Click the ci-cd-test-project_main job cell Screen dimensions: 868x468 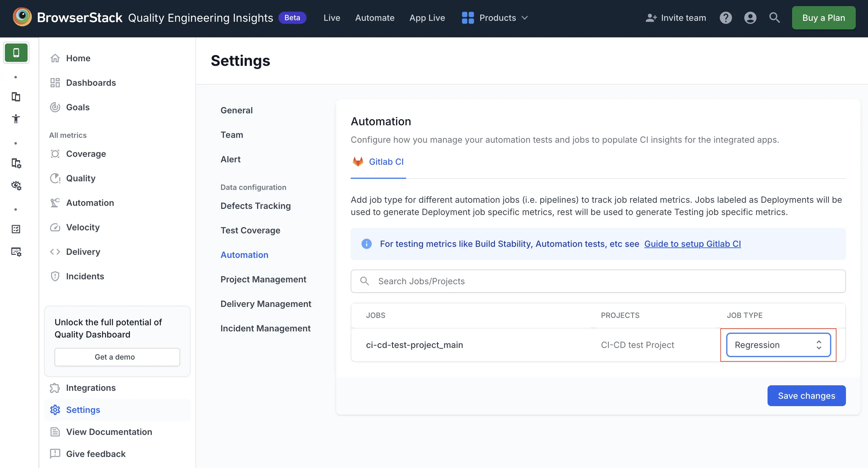(x=414, y=345)
